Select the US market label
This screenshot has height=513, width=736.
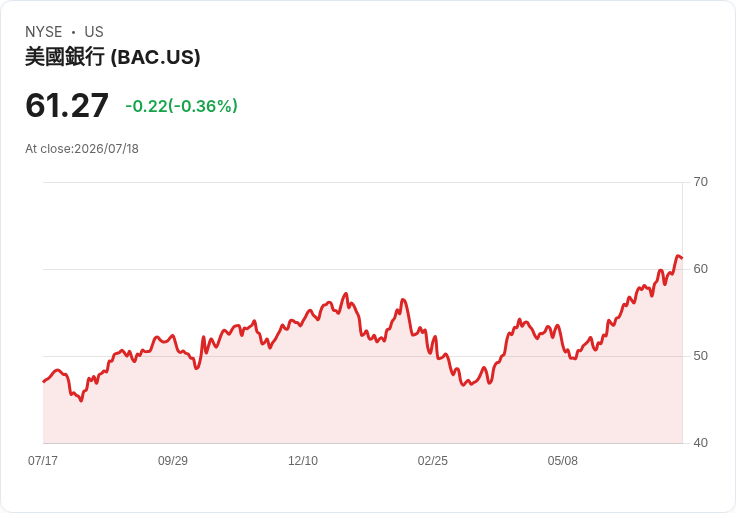click(94, 32)
